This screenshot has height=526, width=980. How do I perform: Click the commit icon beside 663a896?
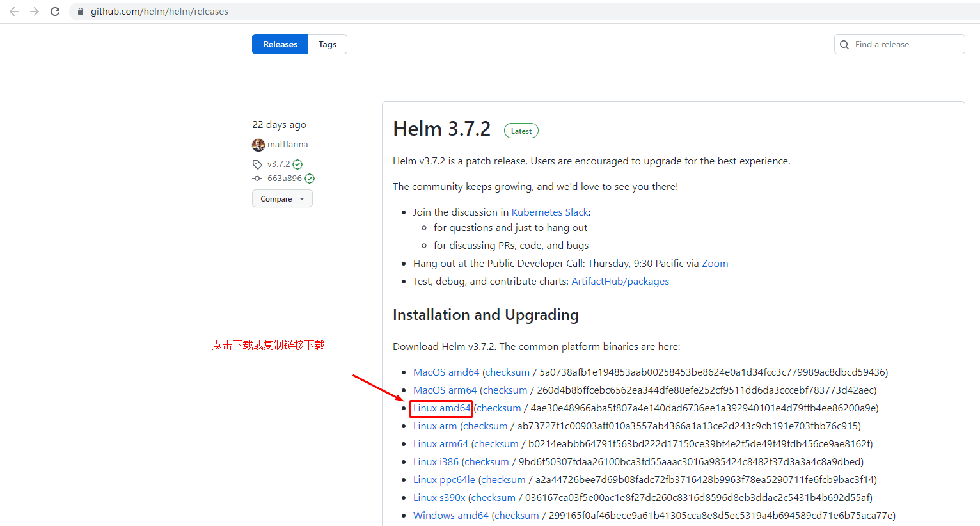coord(257,179)
